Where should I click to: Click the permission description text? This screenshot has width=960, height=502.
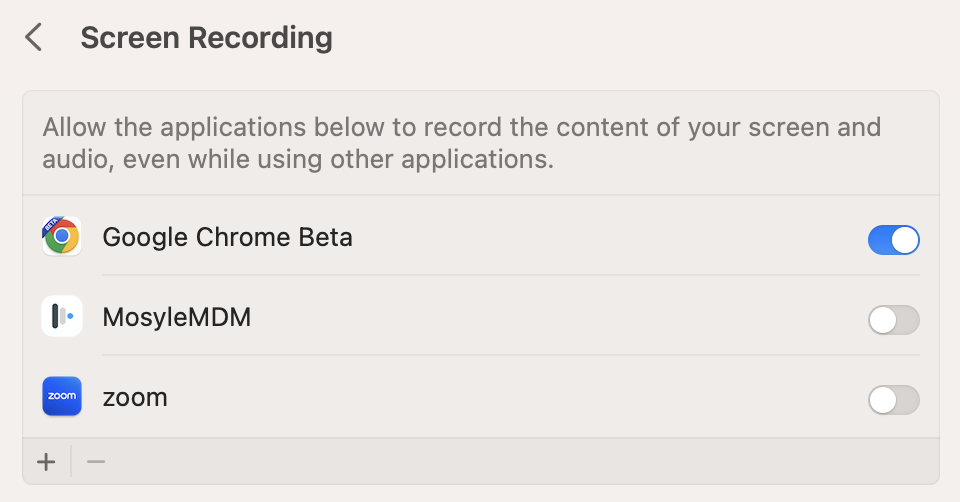[x=460, y=143]
